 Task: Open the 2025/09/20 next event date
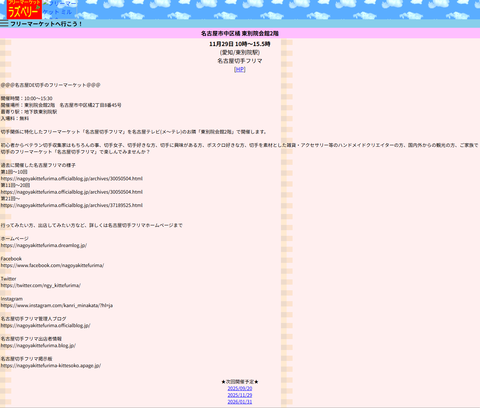[240, 389]
